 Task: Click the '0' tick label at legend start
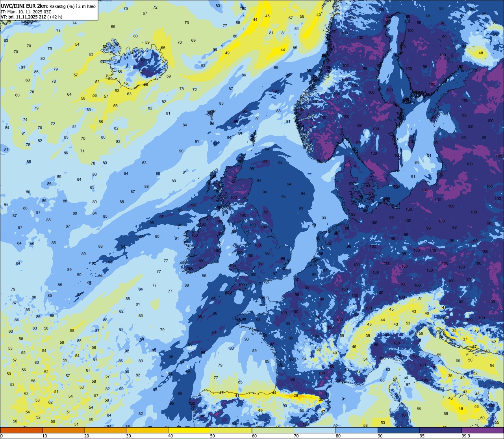(1, 436)
